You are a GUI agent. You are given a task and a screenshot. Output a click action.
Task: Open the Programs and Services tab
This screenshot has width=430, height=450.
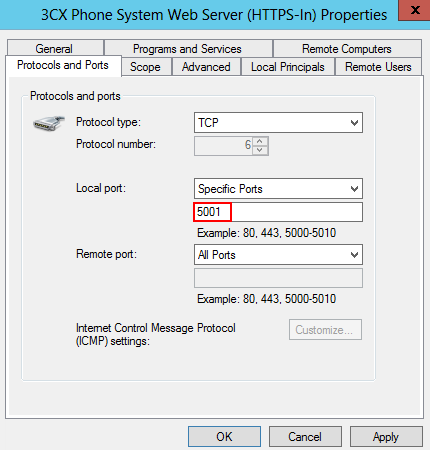coord(188,49)
